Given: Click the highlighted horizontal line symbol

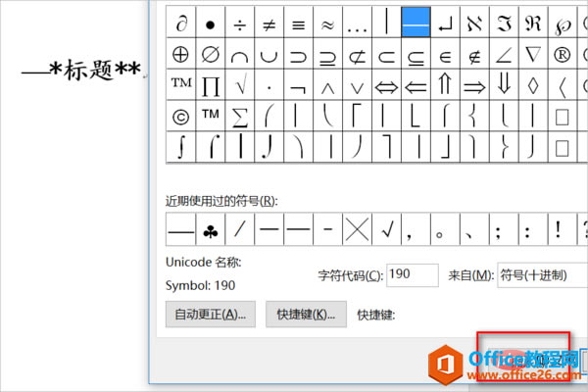Looking at the screenshot, I should (416, 22).
